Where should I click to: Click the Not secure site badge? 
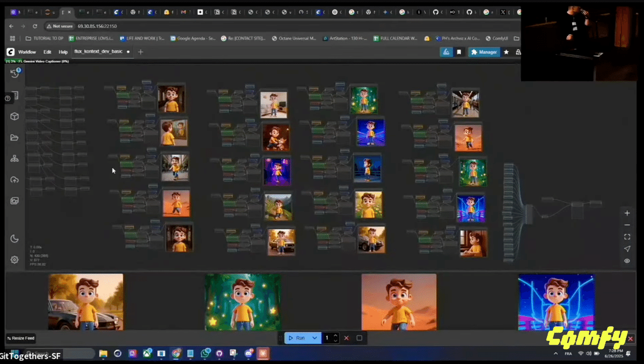(58, 26)
